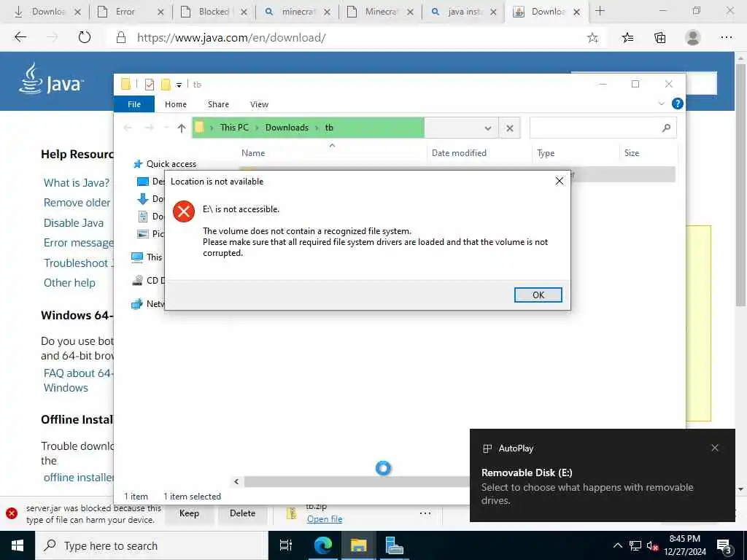Click OK in the Location is not available dialog
This screenshot has width=747, height=560.
pos(538,295)
